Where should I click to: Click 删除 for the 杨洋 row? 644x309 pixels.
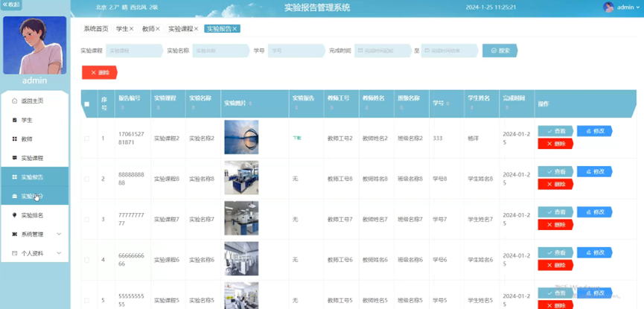(x=555, y=144)
